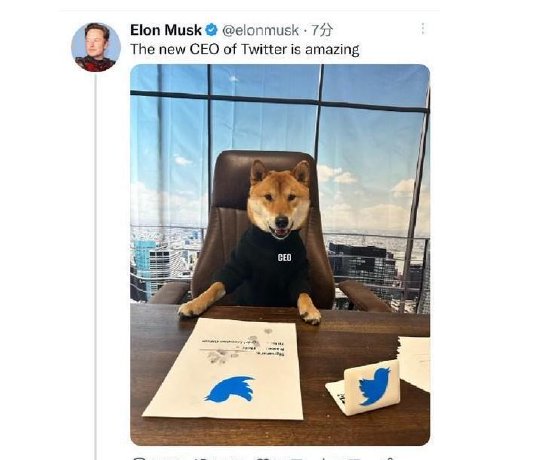Open the Elon Musk display name link
This screenshot has height=460, width=550.
pos(166,30)
